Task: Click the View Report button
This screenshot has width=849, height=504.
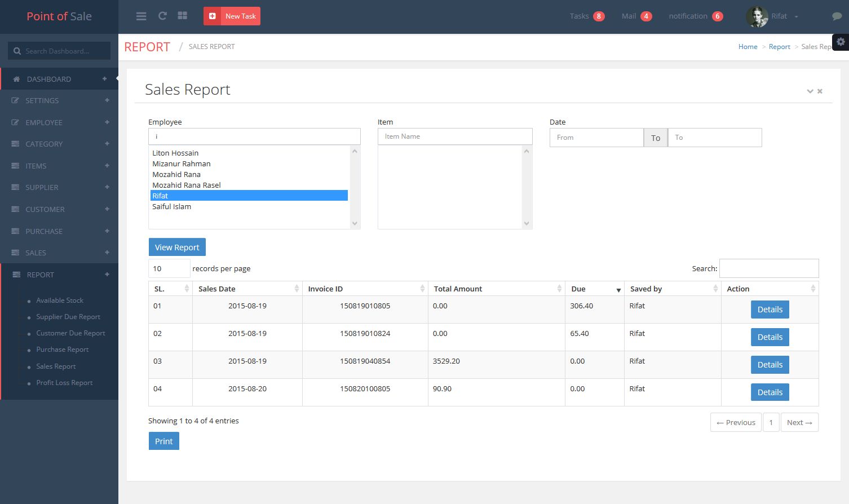Action: [x=177, y=247]
